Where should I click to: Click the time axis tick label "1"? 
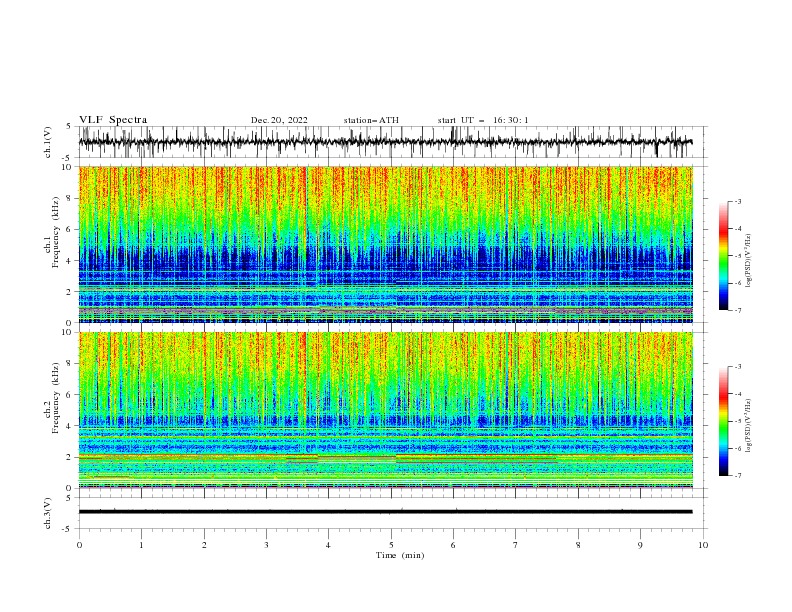[141, 545]
